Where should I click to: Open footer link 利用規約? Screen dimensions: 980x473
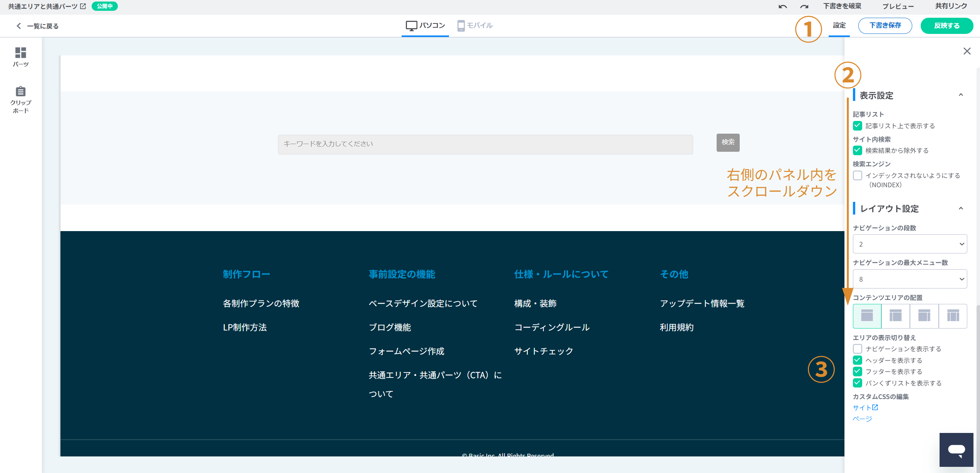tap(677, 327)
